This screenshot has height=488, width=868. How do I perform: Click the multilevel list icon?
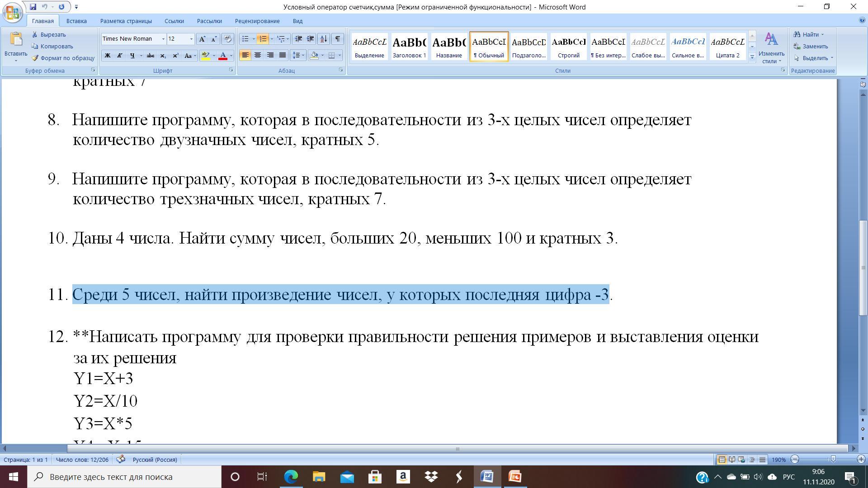280,39
